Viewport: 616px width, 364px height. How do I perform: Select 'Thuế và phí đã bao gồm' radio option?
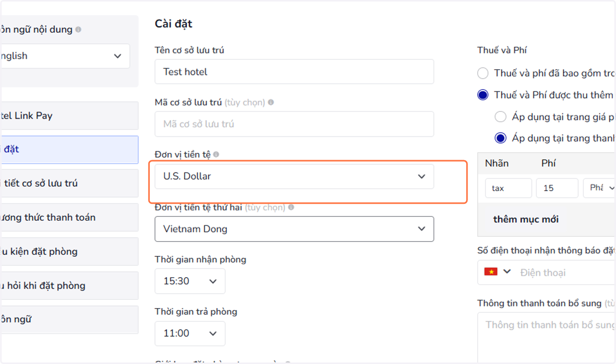point(483,73)
